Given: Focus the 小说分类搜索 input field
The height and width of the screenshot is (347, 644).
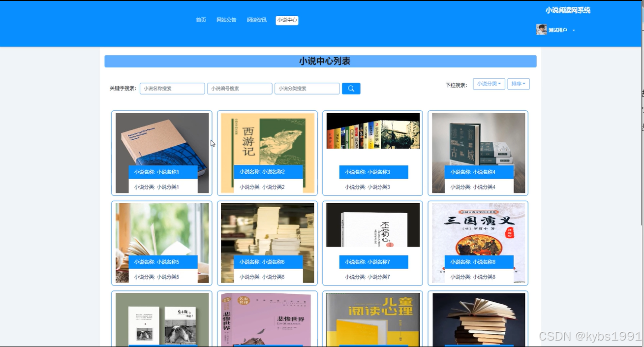Looking at the screenshot, I should (307, 89).
